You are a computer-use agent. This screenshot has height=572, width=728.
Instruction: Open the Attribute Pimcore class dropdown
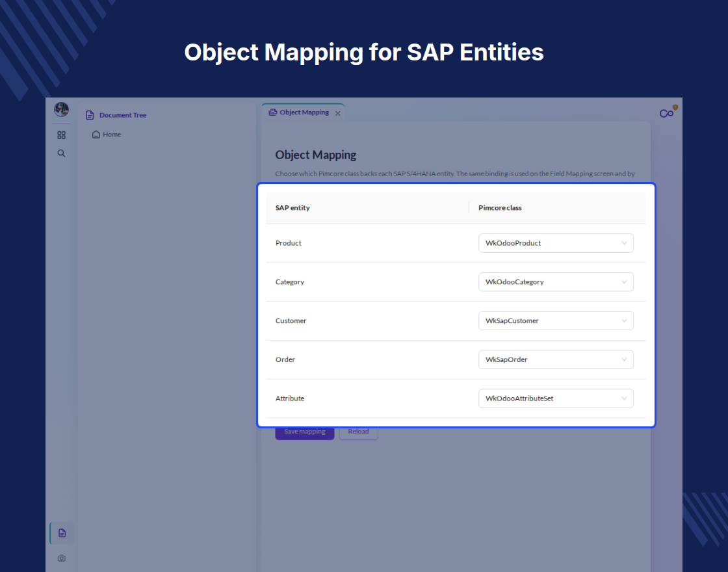tap(556, 398)
